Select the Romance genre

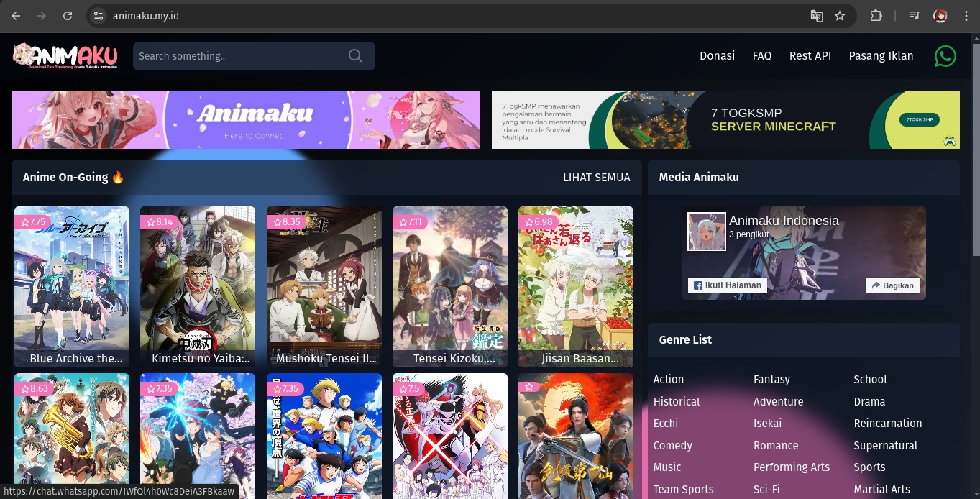pos(776,446)
